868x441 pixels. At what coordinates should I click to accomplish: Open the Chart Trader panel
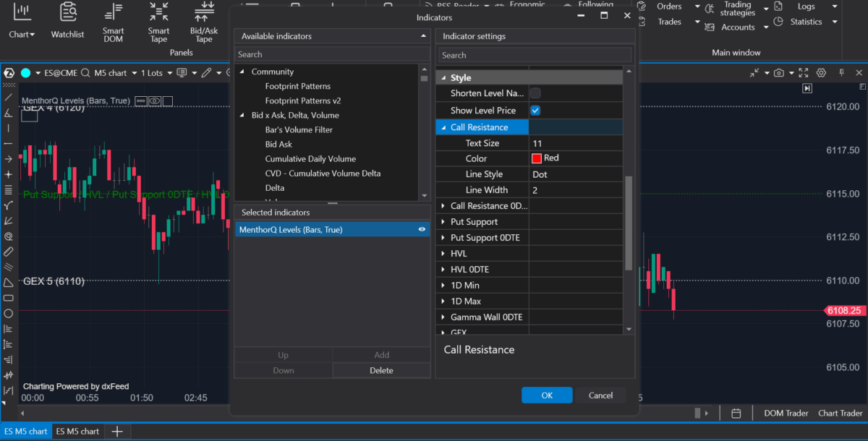[x=840, y=414]
